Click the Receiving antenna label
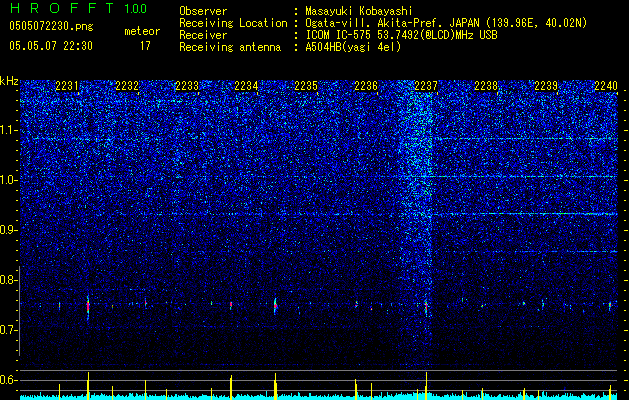The width and height of the screenshot is (629, 400). click(230, 47)
